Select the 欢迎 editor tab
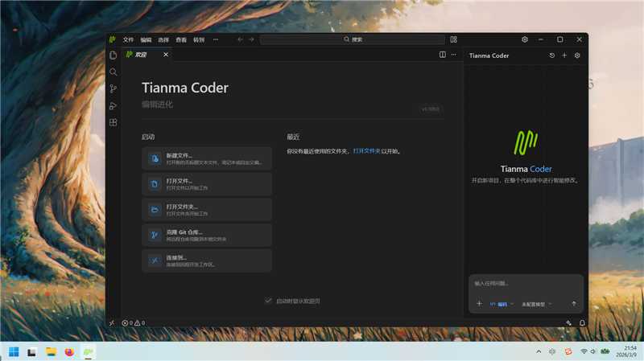The height and width of the screenshot is (361, 644). [x=147, y=55]
